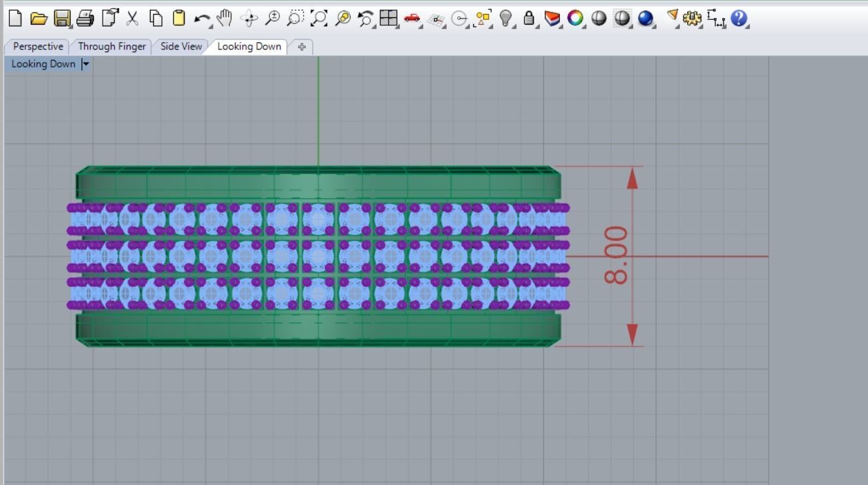Cut selection with the scissors icon

point(132,19)
